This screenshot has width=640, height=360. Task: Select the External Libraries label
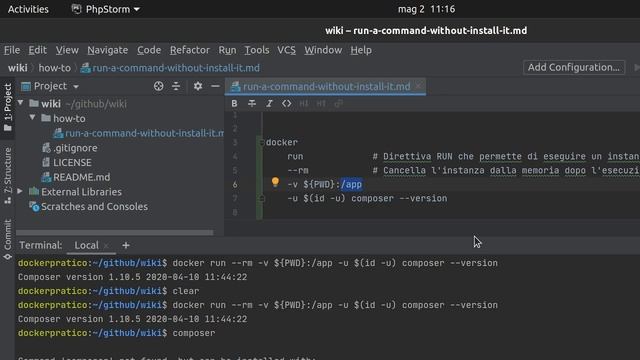(81, 192)
